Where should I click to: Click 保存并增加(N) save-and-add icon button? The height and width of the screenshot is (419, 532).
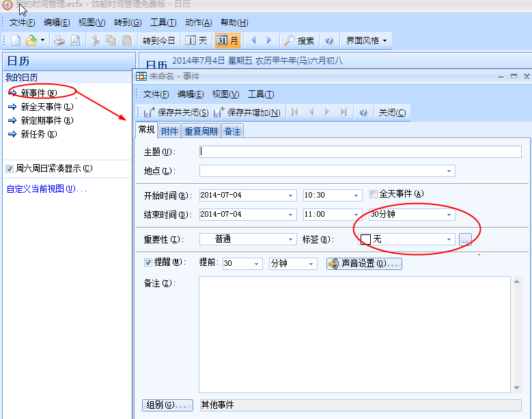[247, 112]
